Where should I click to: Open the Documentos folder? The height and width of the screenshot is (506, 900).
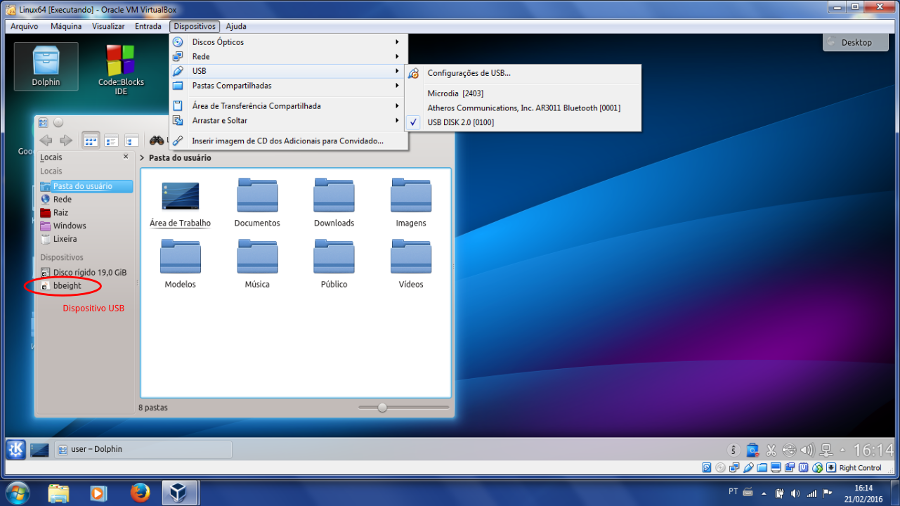pyautogui.click(x=257, y=203)
